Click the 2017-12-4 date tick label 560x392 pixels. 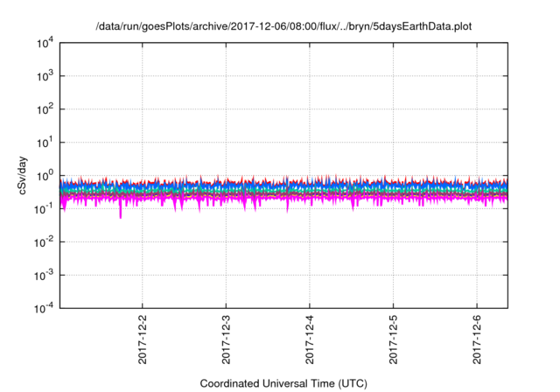tap(309, 339)
